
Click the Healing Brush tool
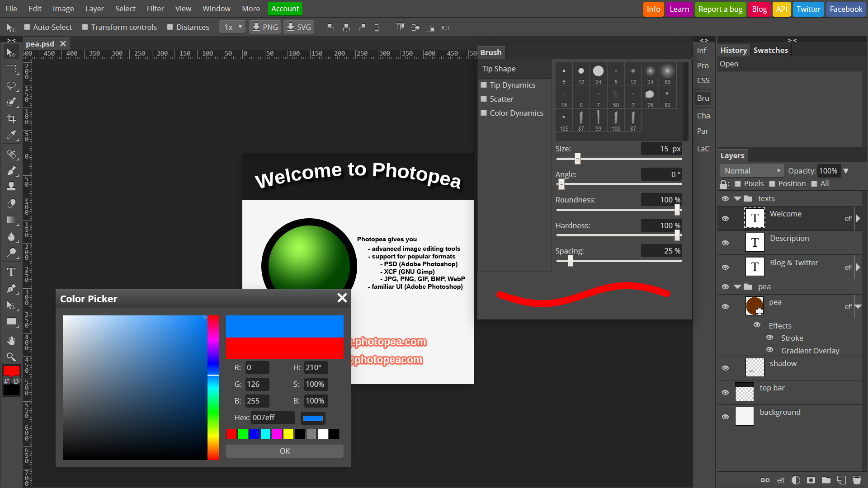click(11, 154)
